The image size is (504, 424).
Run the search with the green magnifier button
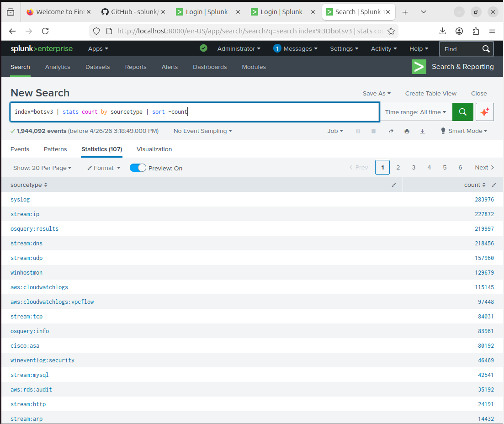[x=462, y=112]
